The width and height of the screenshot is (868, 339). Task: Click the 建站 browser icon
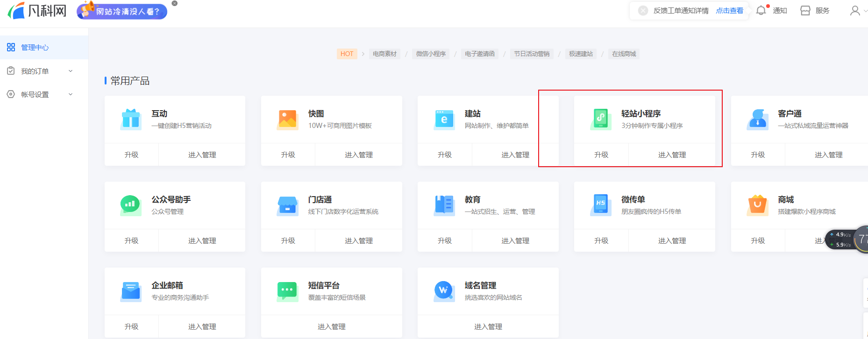click(x=444, y=119)
